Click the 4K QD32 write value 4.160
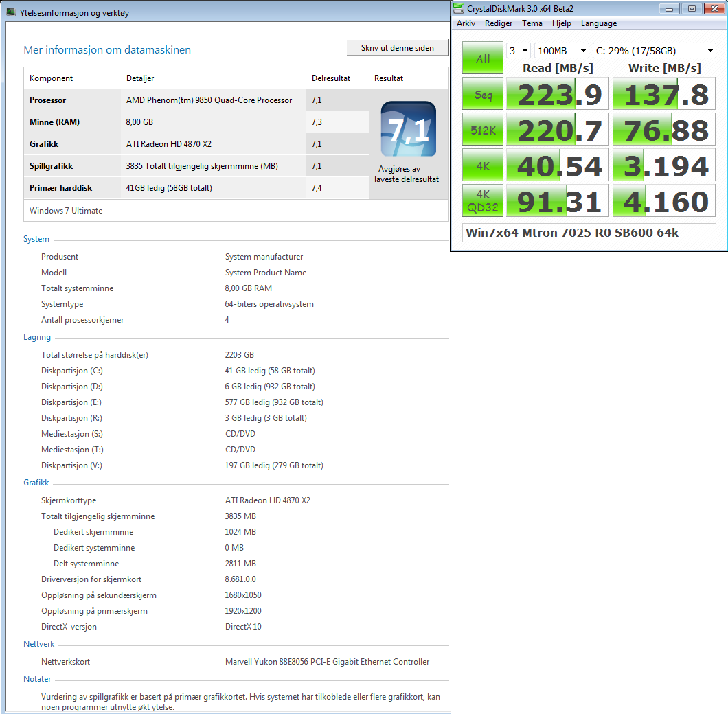This screenshot has width=728, height=714. coord(664,201)
